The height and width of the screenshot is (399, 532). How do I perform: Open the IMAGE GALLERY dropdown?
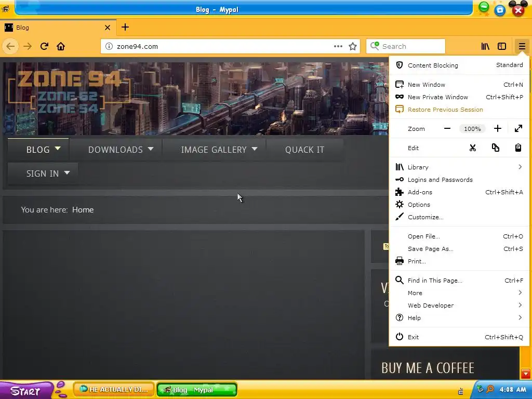click(214, 149)
